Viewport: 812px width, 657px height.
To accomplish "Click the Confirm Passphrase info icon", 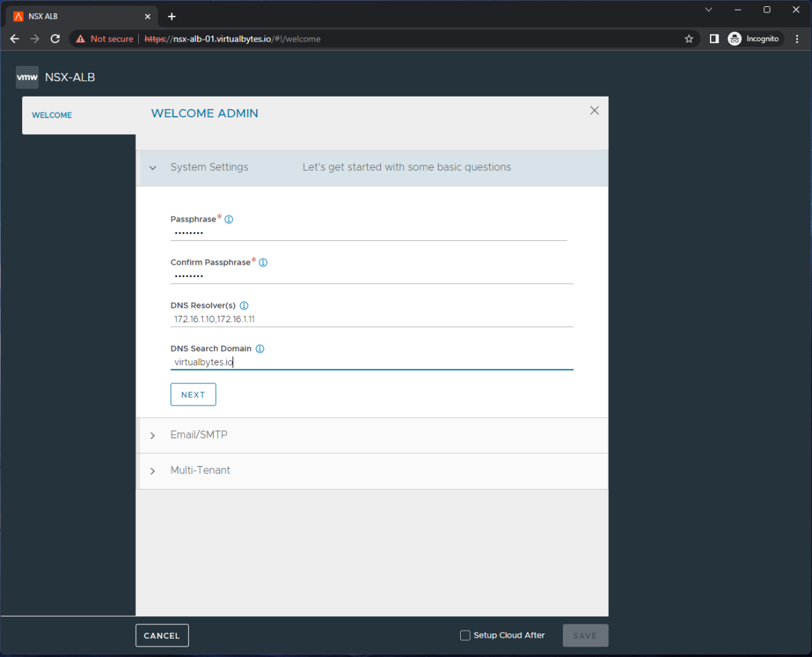I will tap(262, 262).
